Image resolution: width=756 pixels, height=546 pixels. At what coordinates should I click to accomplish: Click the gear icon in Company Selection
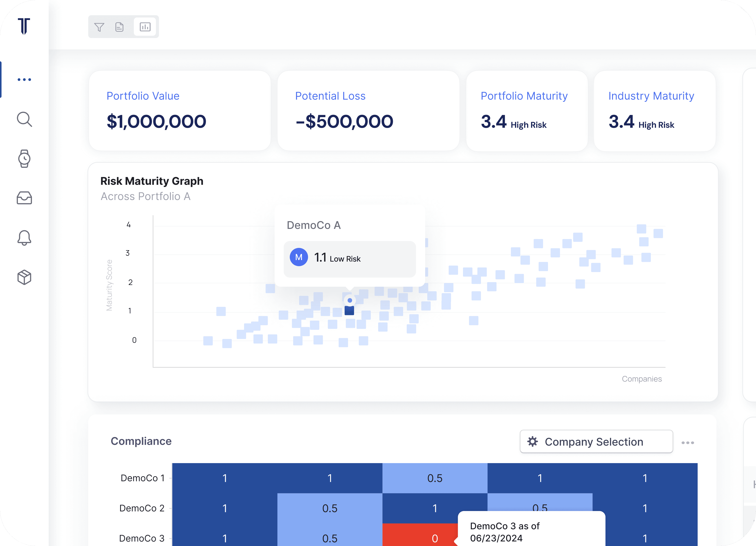pos(532,441)
